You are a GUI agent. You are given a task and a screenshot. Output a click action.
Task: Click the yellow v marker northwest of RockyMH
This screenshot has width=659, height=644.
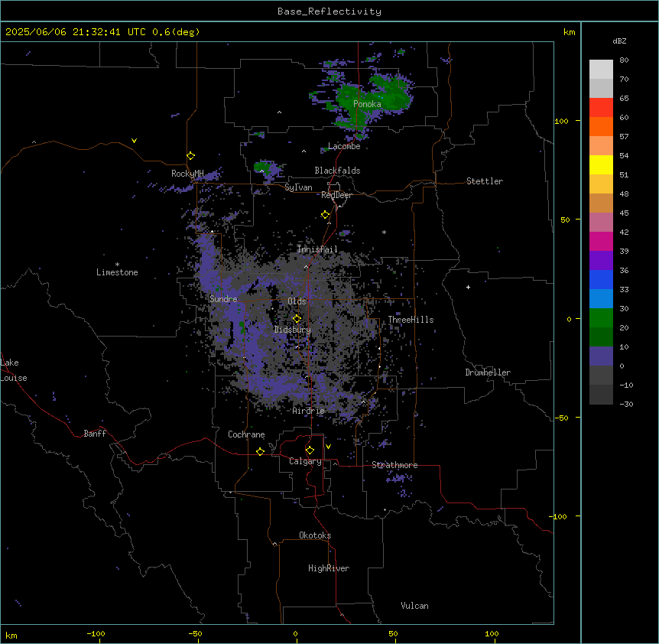coord(134,141)
